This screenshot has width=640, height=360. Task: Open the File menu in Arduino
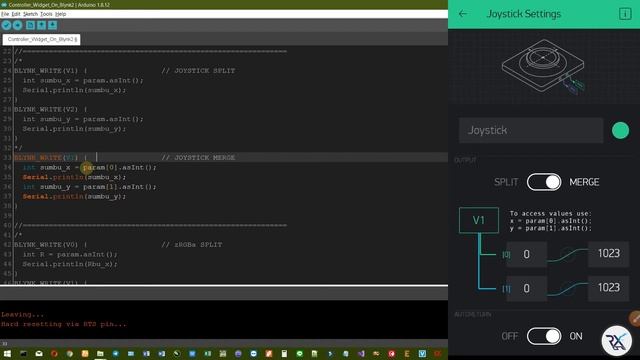coord(5,14)
